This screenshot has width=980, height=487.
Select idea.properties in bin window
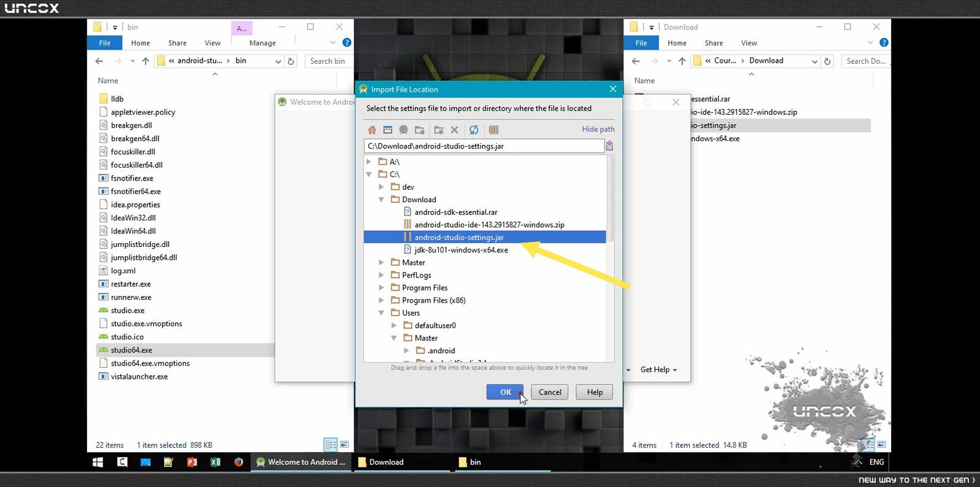coord(136,205)
